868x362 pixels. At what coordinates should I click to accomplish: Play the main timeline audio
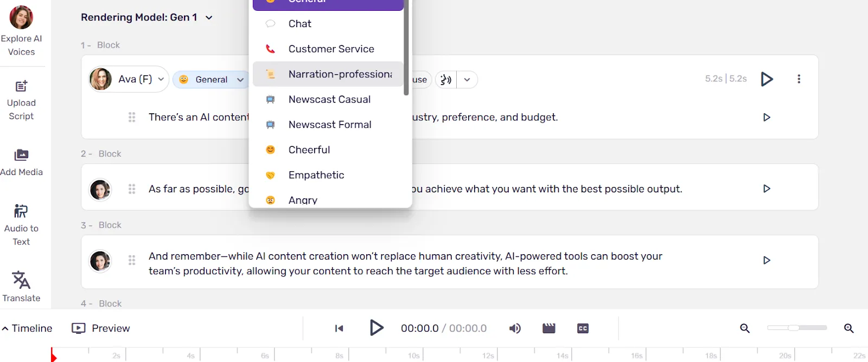click(x=376, y=328)
